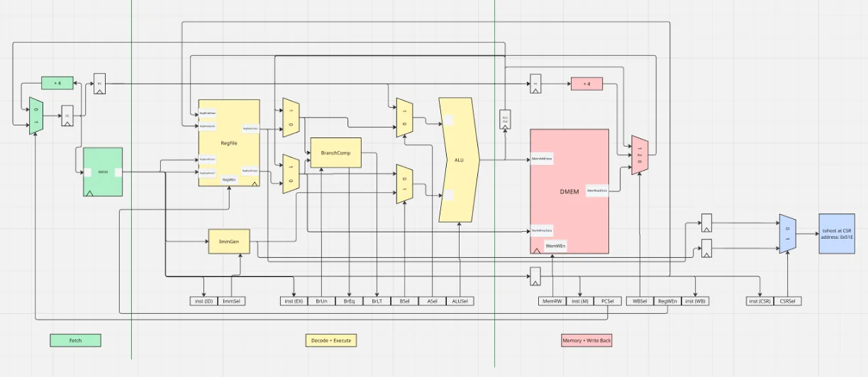Select the IMEM instruction memory block

104,172
